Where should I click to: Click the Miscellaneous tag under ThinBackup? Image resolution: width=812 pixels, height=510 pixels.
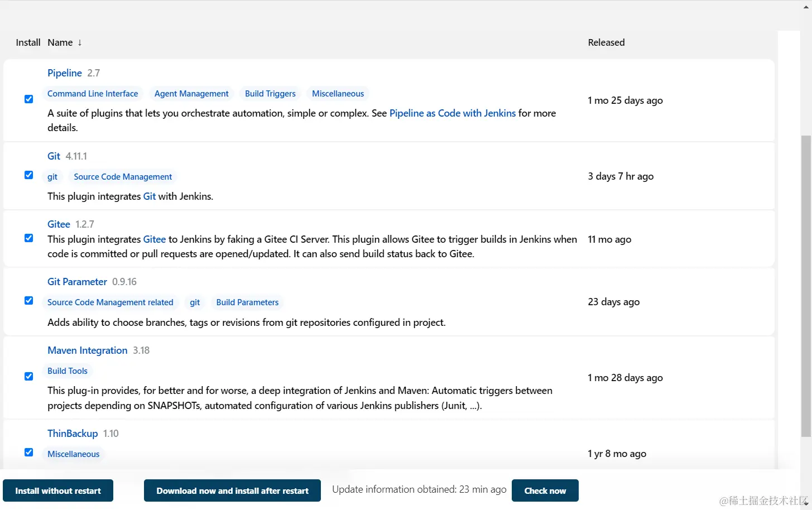(x=73, y=454)
